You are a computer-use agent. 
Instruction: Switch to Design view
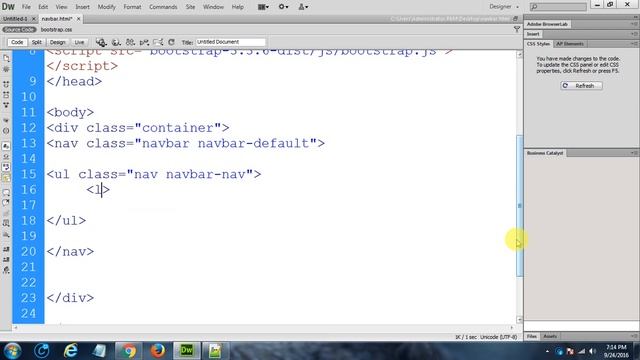pyautogui.click(x=58, y=42)
